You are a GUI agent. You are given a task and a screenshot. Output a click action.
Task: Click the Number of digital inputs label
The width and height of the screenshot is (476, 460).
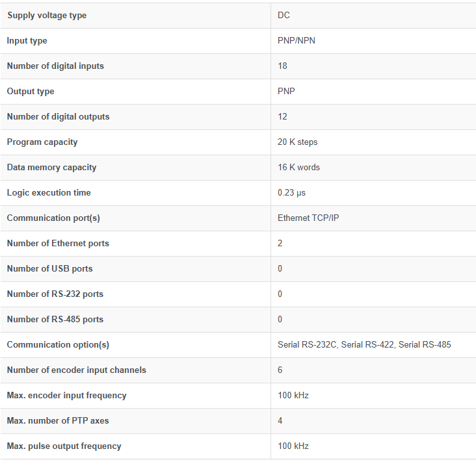tap(55, 66)
